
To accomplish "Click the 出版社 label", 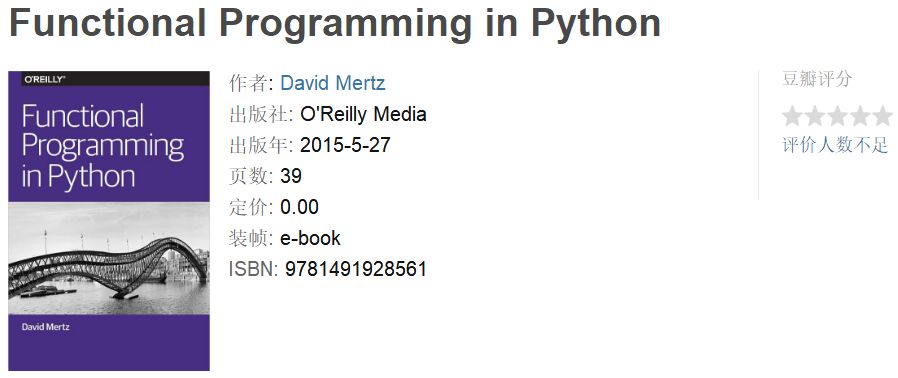I will pos(261,114).
